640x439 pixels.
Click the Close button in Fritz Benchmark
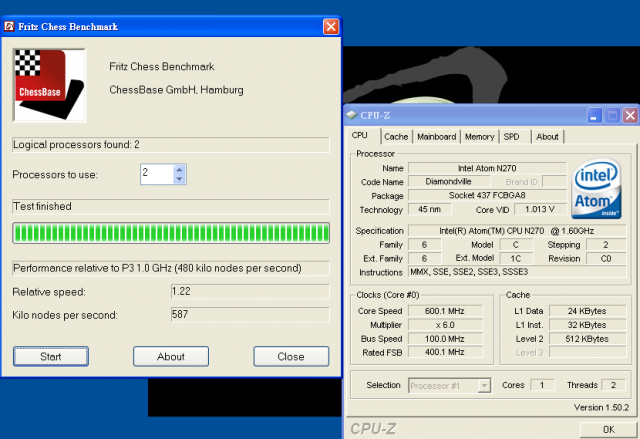click(x=291, y=357)
